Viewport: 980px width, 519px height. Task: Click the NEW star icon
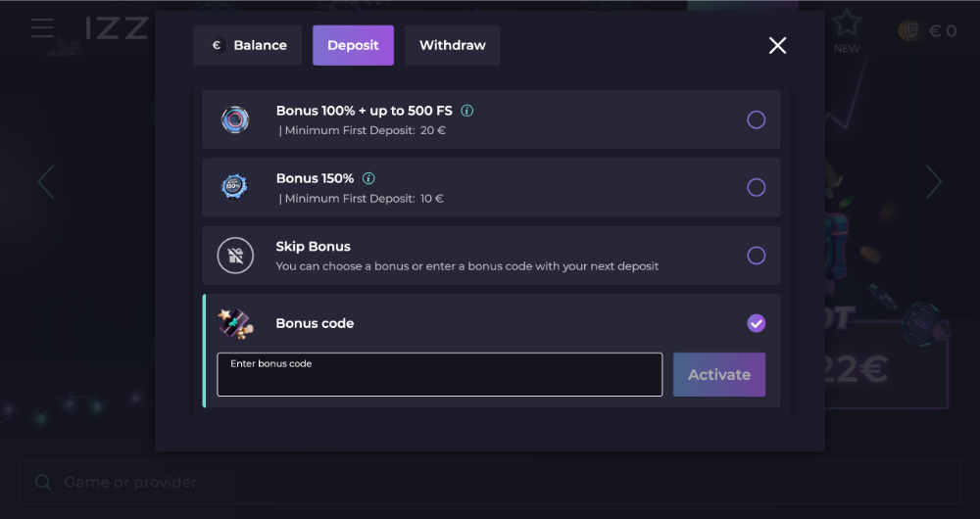(x=847, y=25)
